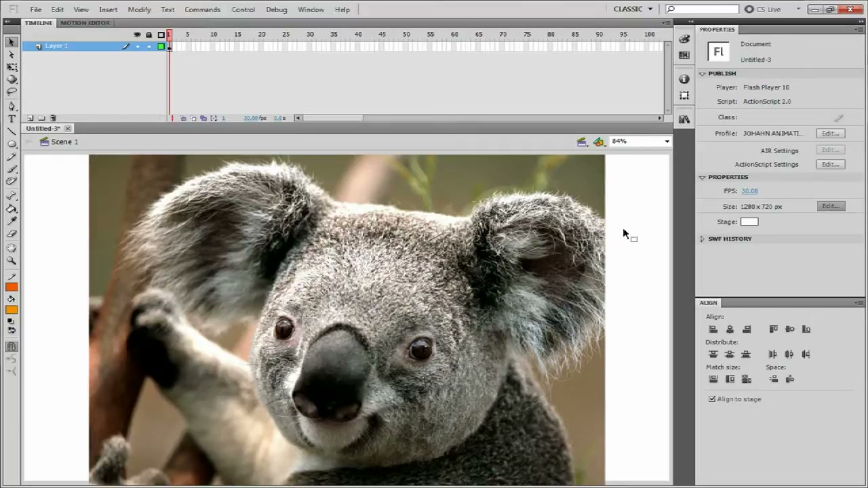Viewport: 868px width, 488px height.
Task: Select the Selection (arrow) tool
Action: click(x=12, y=43)
